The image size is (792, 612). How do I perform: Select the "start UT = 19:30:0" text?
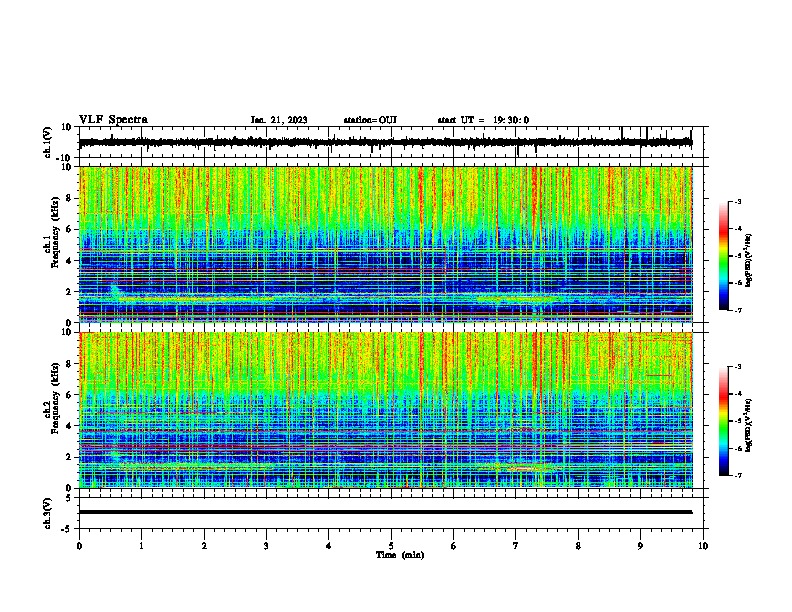[483, 120]
